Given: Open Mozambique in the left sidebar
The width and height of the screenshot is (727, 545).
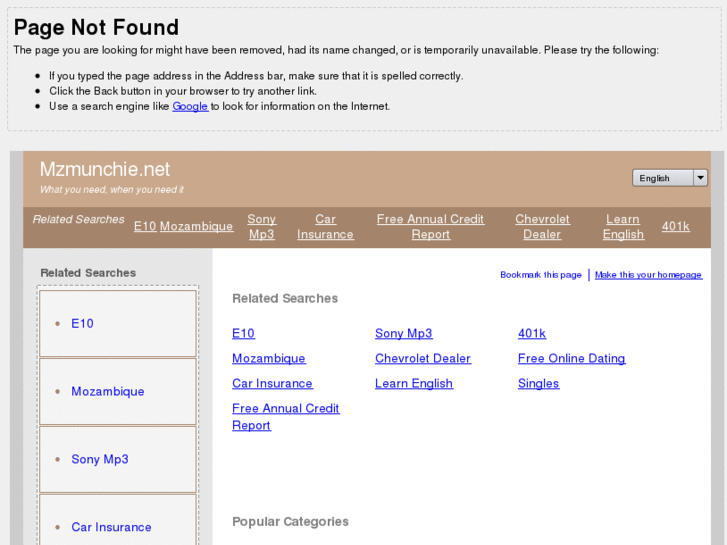Looking at the screenshot, I should pyautogui.click(x=107, y=391).
